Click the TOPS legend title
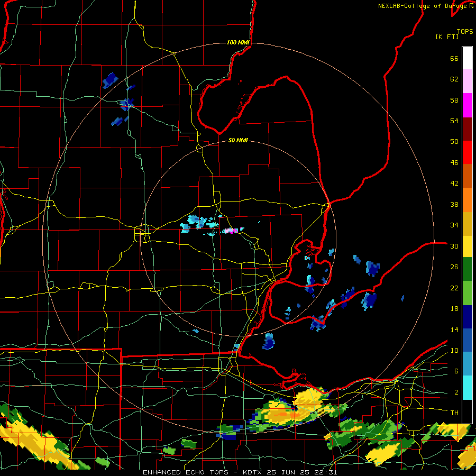The height and width of the screenshot is (476, 476). pyautogui.click(x=465, y=31)
